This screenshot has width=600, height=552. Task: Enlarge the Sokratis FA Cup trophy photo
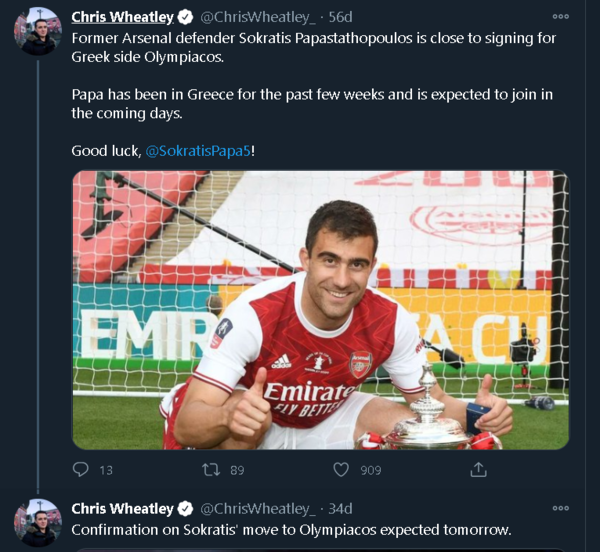pyautogui.click(x=320, y=310)
